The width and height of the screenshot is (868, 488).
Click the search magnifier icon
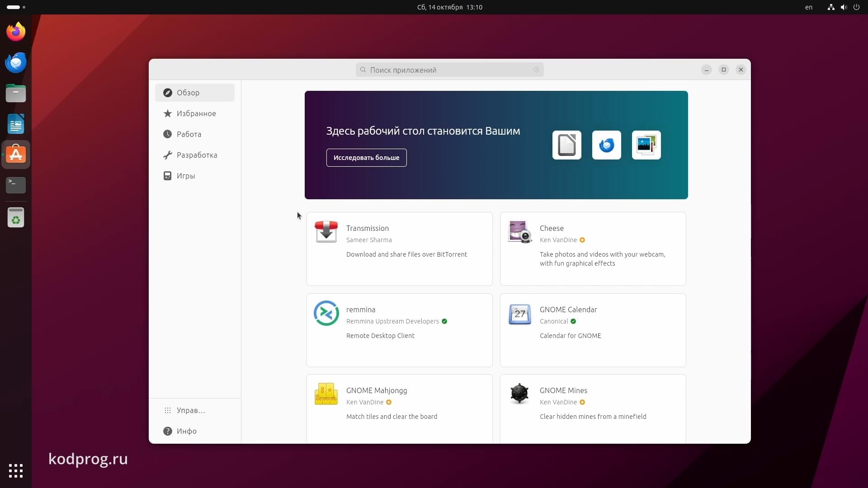(363, 70)
